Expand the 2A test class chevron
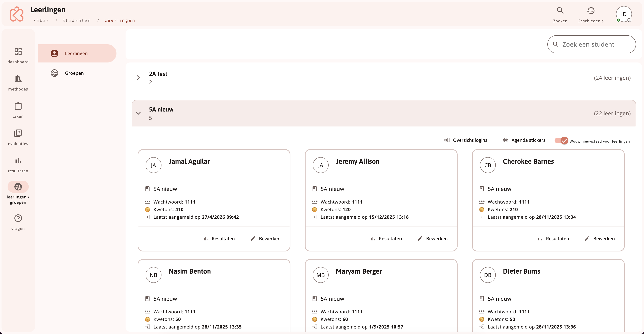The image size is (644, 334). (138, 78)
